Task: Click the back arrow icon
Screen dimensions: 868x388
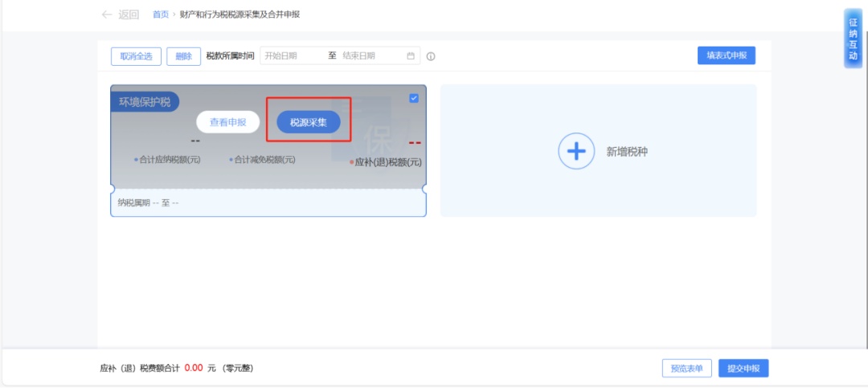Action: coord(106,14)
